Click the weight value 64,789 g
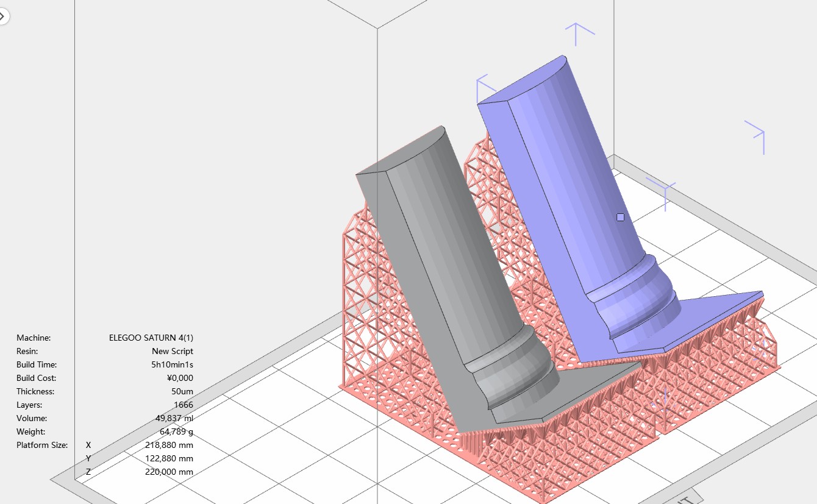This screenshot has height=504, width=817. pyautogui.click(x=176, y=431)
